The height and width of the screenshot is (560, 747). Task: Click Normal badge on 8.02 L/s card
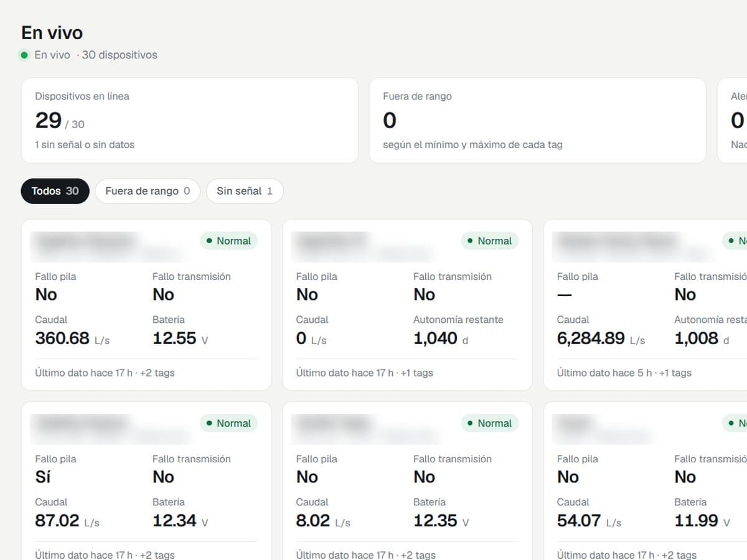[x=489, y=423]
